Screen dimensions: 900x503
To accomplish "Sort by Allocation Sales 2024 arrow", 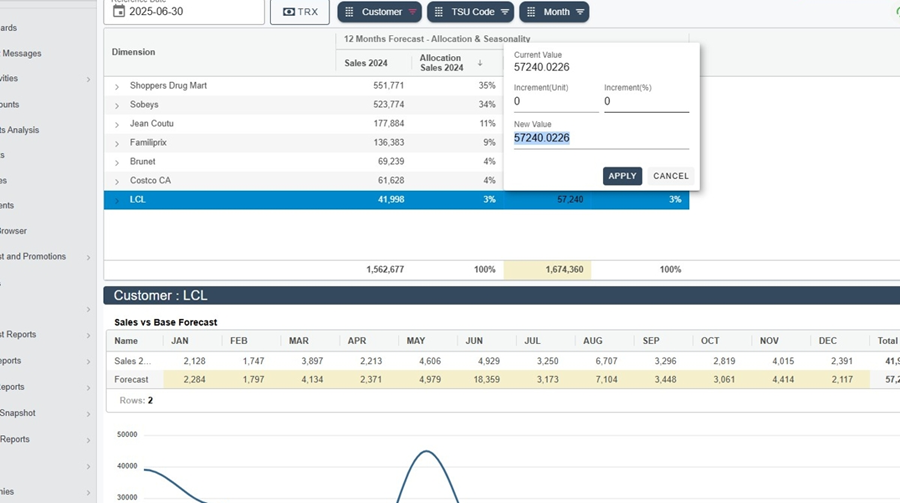I will pos(480,63).
